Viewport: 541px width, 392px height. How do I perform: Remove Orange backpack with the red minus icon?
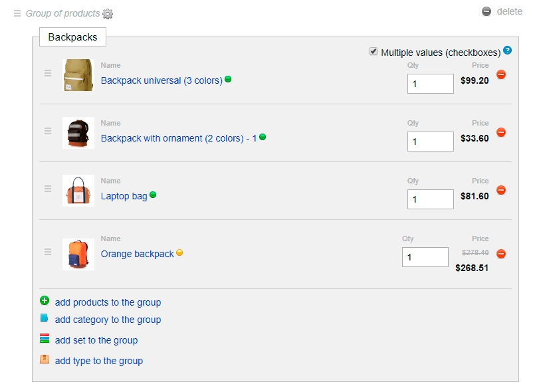(x=501, y=253)
